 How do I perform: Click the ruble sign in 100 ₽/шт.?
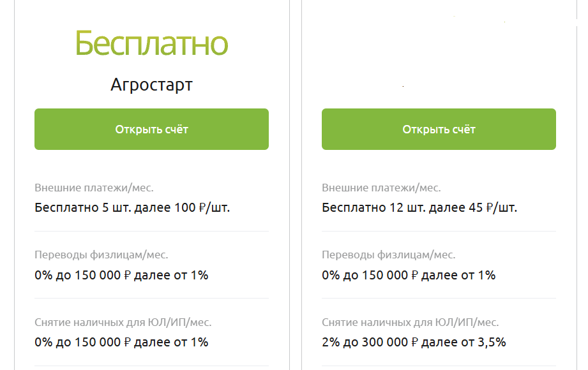[202, 208]
